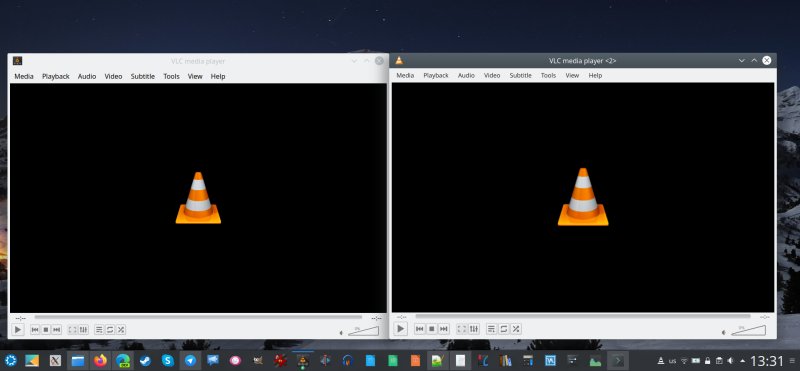The width and height of the screenshot is (800, 371).
Task: Click the seek bar in VLC media player <2>
Action: click(x=583, y=317)
